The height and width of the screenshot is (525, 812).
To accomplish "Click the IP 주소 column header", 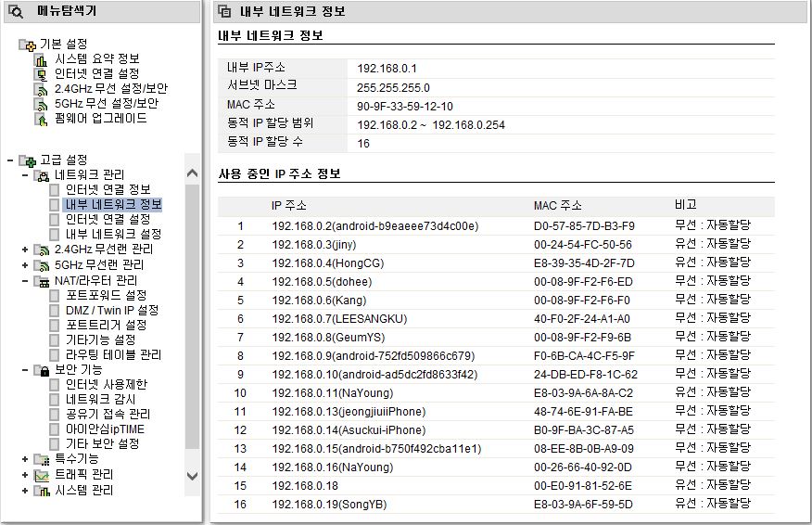I will (289, 206).
